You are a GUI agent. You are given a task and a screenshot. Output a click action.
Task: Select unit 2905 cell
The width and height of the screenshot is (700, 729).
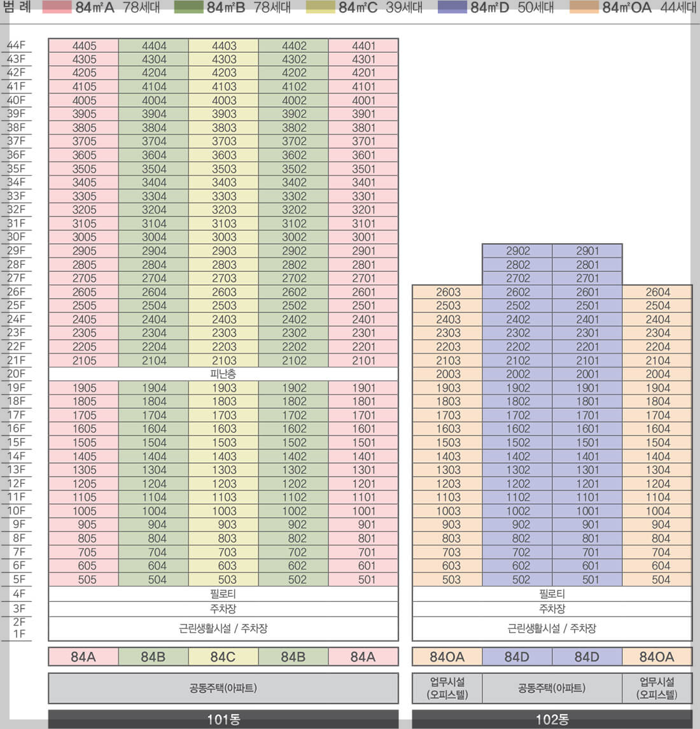coord(83,251)
